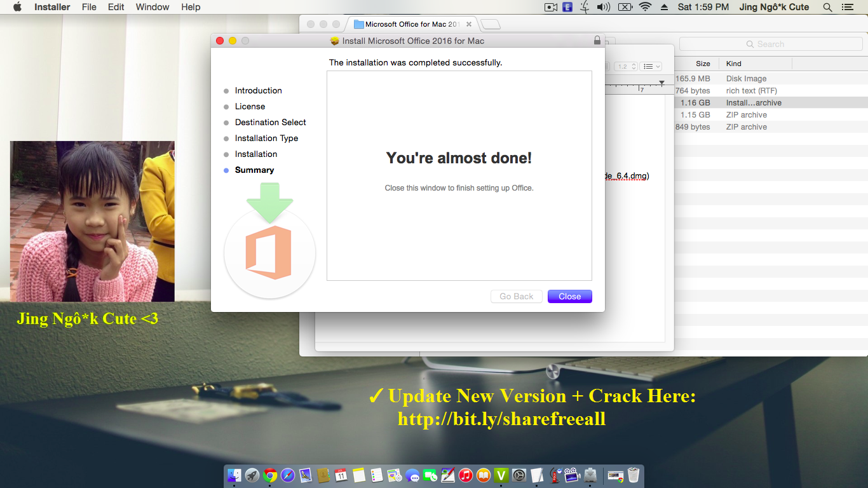
Task: Open Contacts book icon in Dock
Action: coord(323,475)
